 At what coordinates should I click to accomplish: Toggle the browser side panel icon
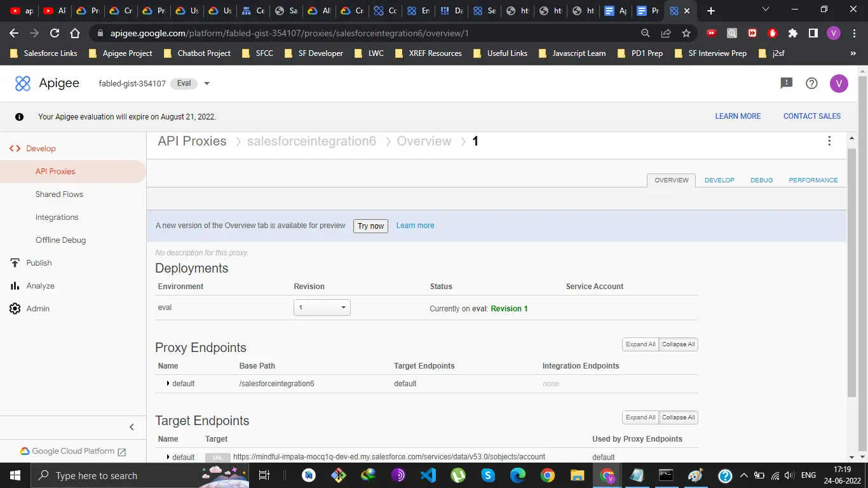click(813, 33)
